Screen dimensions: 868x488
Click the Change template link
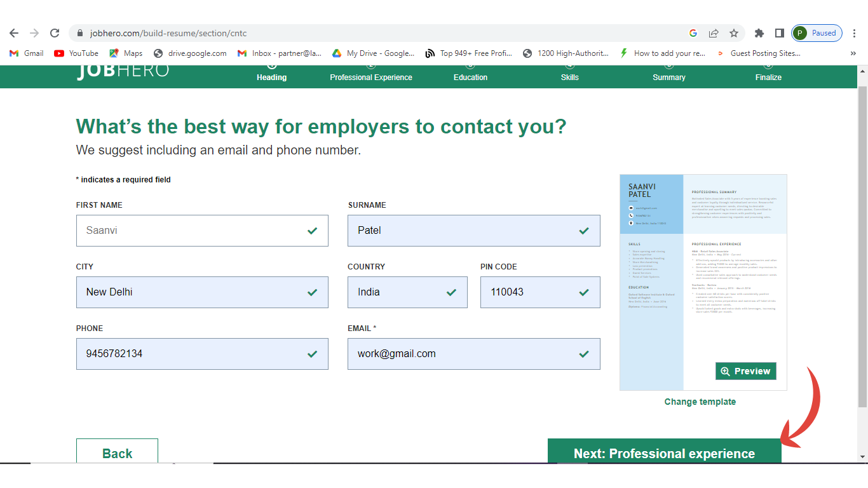click(700, 402)
